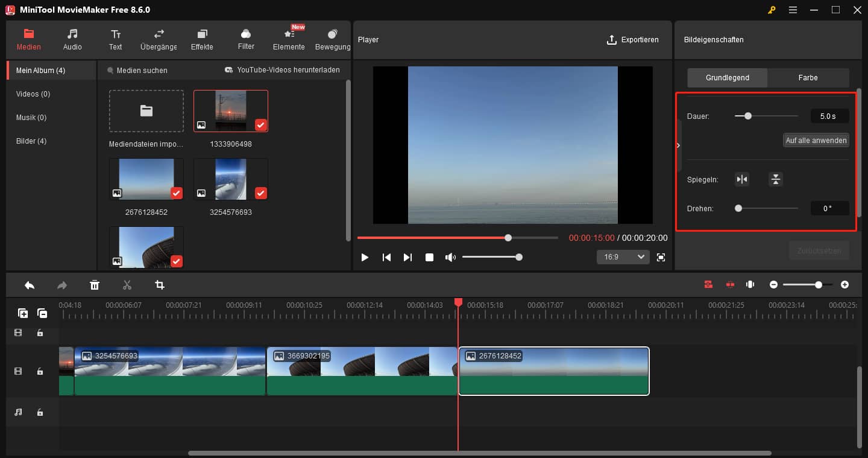
Task: Click the Exportieren button
Action: coord(632,40)
